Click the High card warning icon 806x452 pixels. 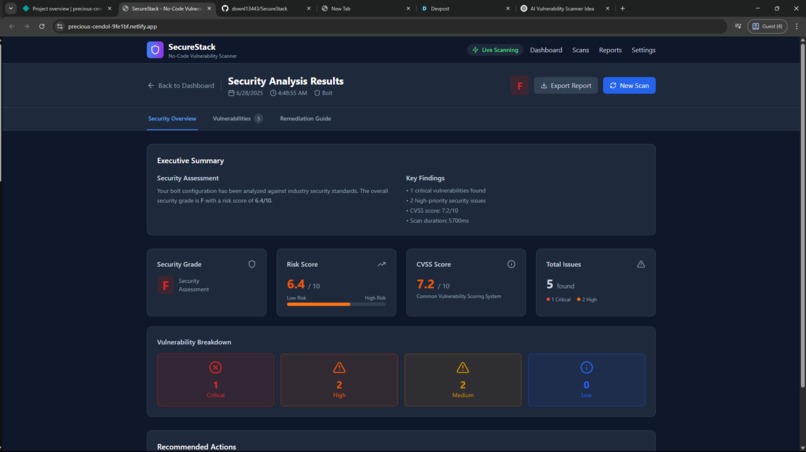point(339,367)
